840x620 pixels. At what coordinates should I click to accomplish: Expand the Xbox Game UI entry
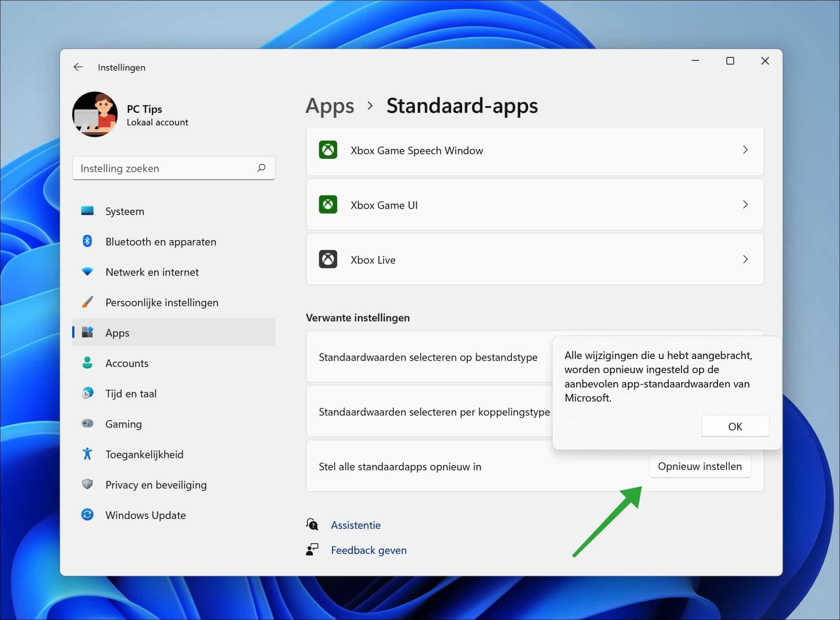coord(746,205)
